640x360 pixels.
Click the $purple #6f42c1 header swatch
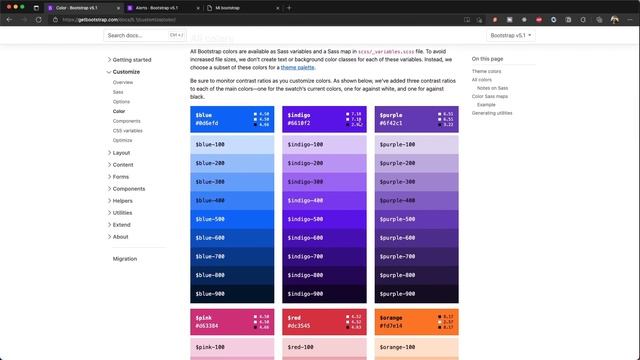(x=417, y=119)
